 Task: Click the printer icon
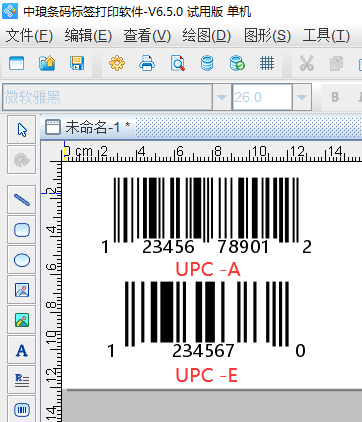pyautogui.click(x=147, y=63)
